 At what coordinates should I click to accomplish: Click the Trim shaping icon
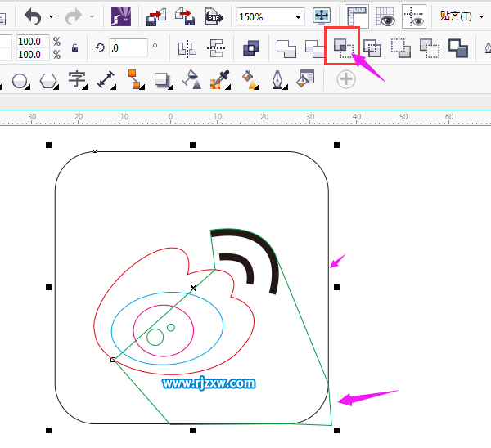click(315, 48)
